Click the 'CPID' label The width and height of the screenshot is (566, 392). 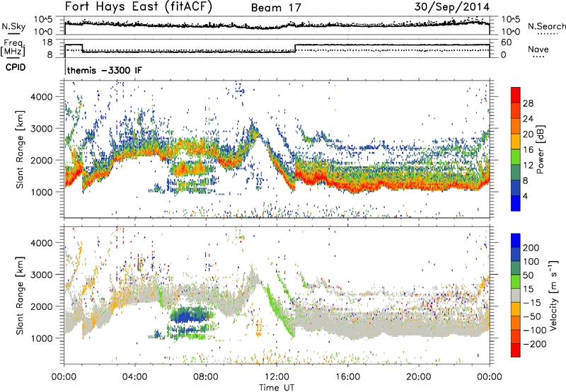(16, 67)
